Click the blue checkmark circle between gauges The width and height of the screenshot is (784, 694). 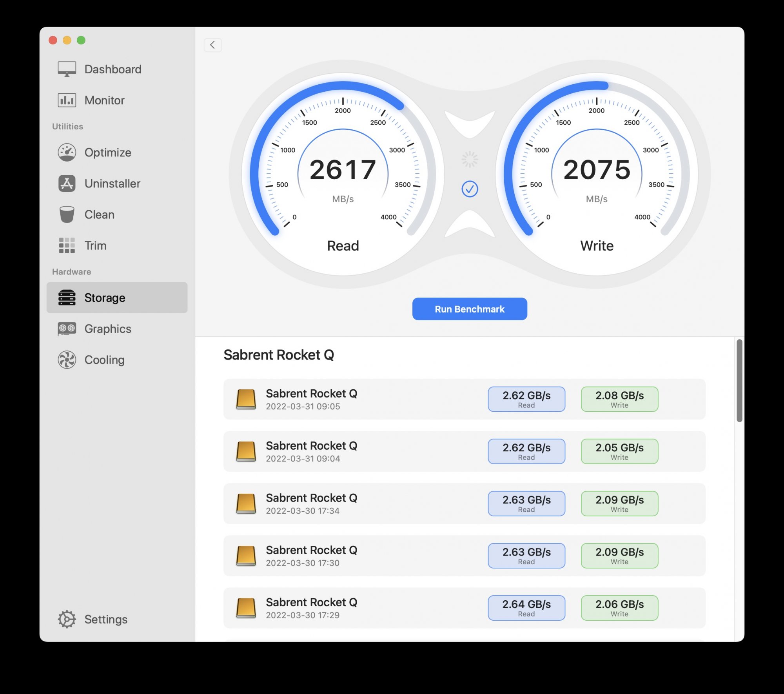tap(469, 189)
